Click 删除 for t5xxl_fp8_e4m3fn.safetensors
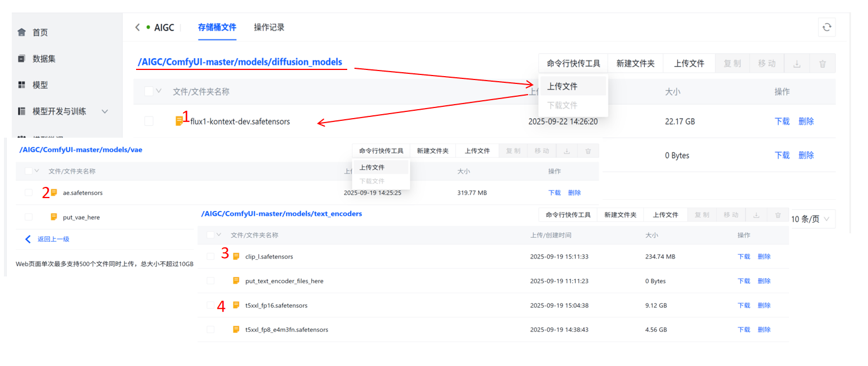This screenshot has width=868, height=366. (764, 330)
